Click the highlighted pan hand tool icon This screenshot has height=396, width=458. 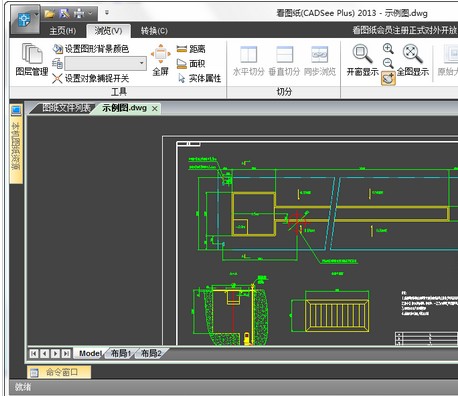pos(388,78)
